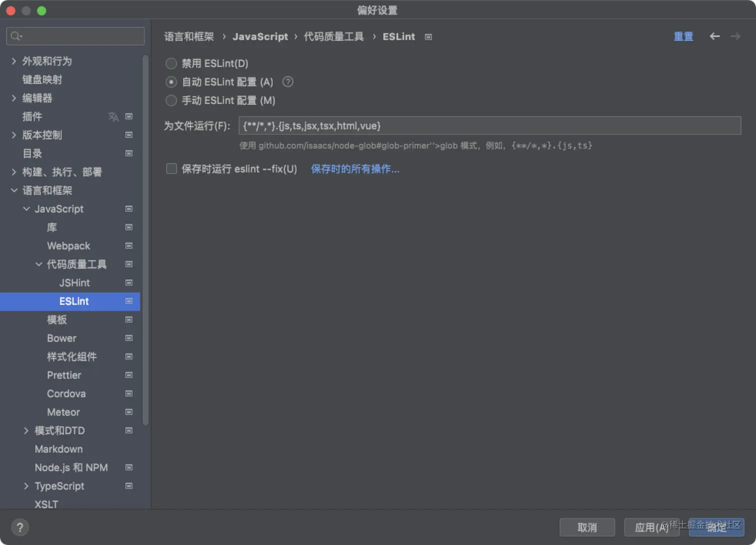Open help via bottom-left question mark circle
Image resolution: width=756 pixels, height=545 pixels.
click(x=20, y=527)
